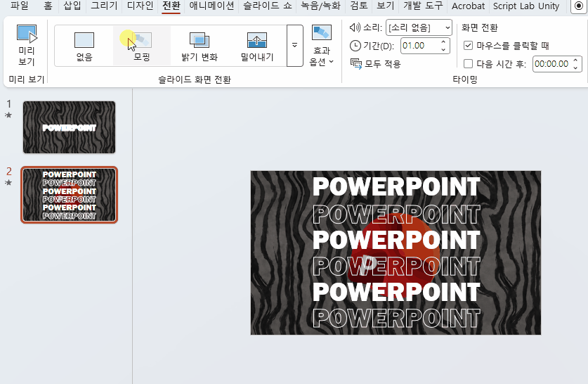
Task: Open the 슬라이드 쇼 tab
Action: click(268, 6)
